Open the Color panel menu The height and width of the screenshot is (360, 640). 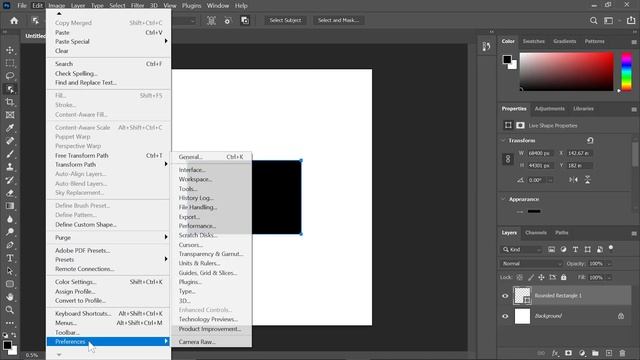[634, 42]
